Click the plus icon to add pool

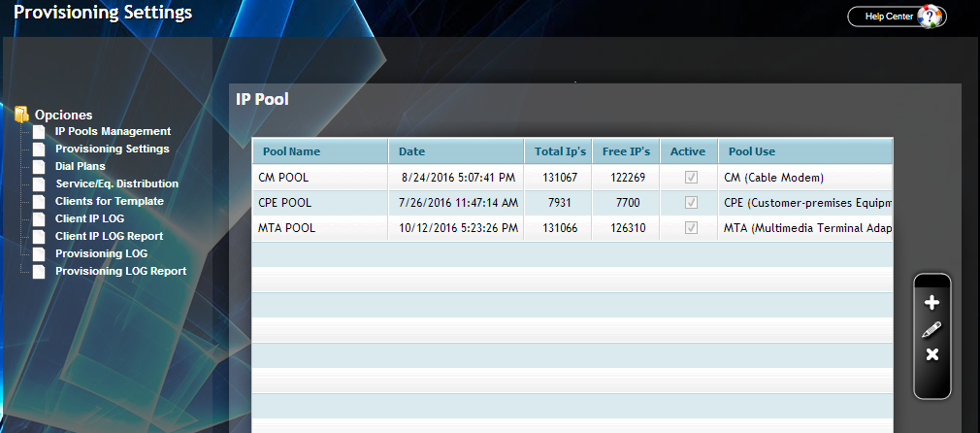932,303
